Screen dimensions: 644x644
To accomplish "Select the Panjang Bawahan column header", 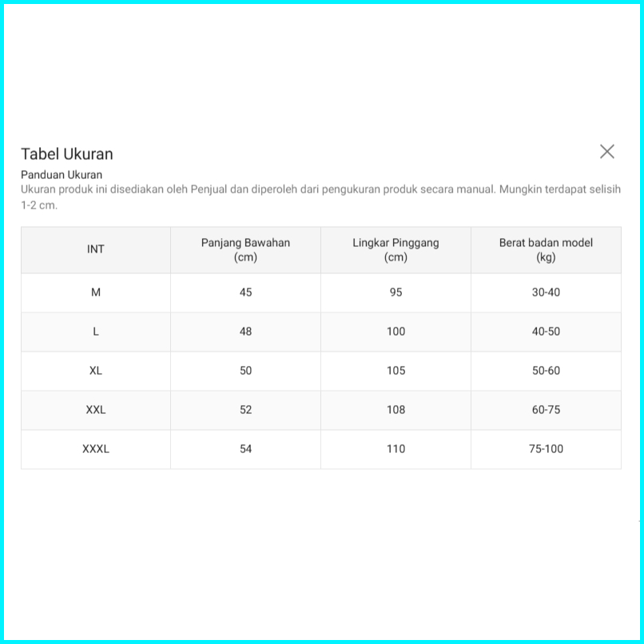I will pyautogui.click(x=245, y=249).
